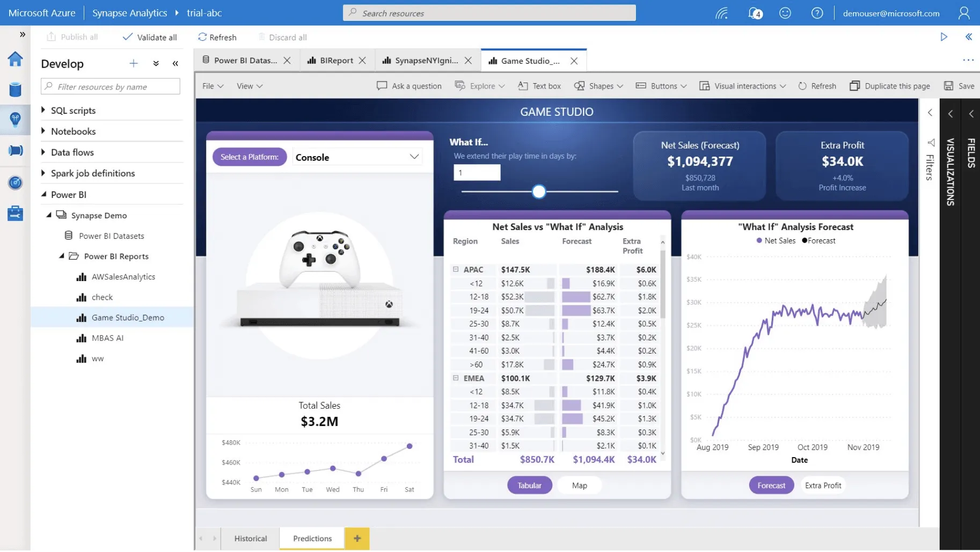Open the Integrate hub icon

tap(15, 151)
